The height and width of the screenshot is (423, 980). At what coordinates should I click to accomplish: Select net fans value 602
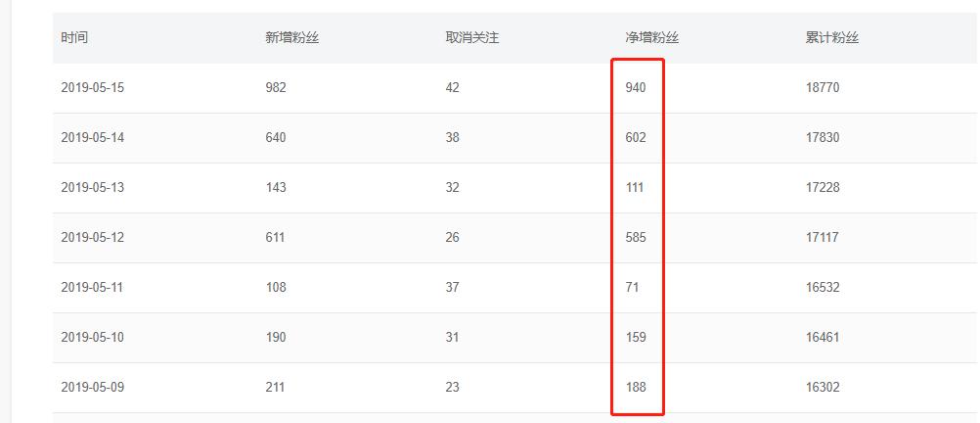(636, 138)
